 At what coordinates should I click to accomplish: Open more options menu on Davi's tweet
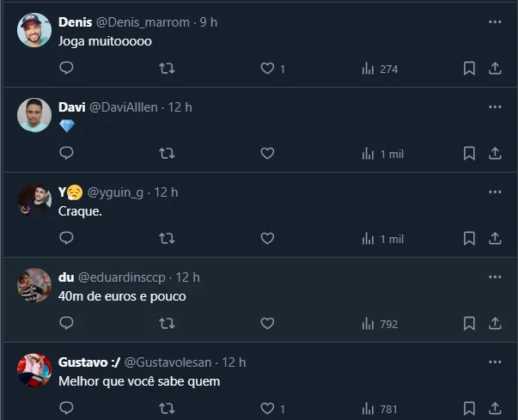(x=494, y=107)
